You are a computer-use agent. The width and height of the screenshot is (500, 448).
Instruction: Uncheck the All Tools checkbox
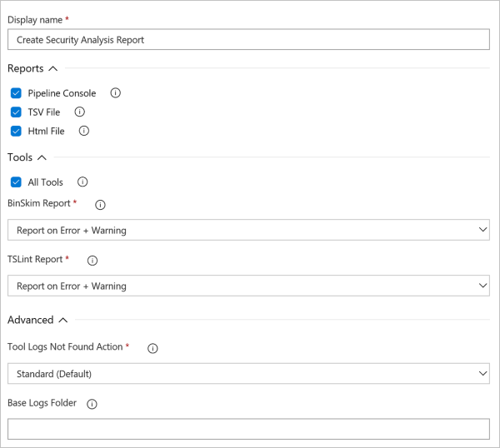click(16, 182)
